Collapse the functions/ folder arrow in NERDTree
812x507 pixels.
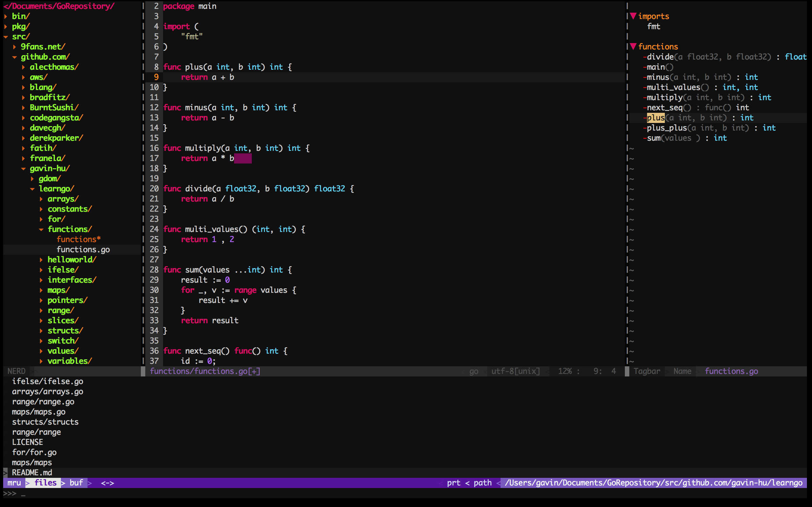coord(41,230)
